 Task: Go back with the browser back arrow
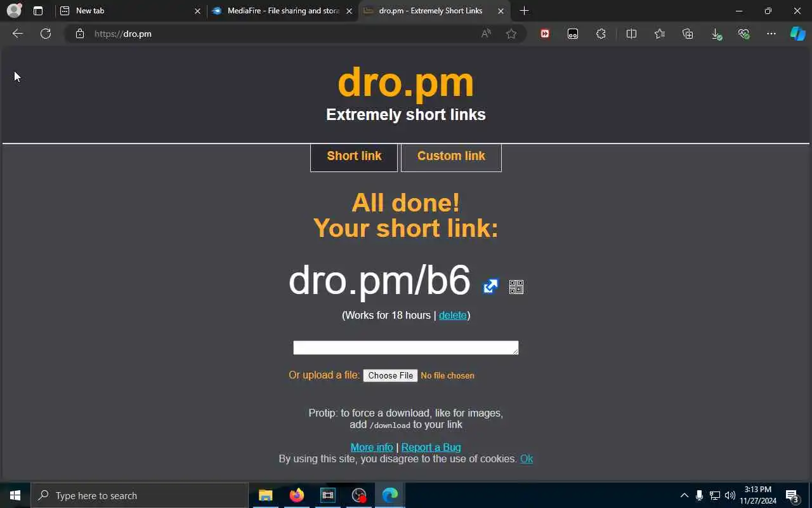point(18,34)
